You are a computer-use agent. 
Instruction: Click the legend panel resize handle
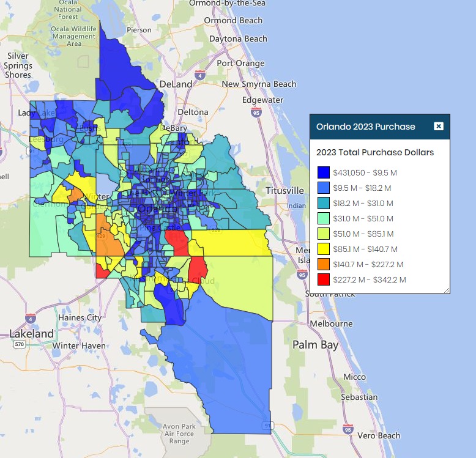(447, 290)
